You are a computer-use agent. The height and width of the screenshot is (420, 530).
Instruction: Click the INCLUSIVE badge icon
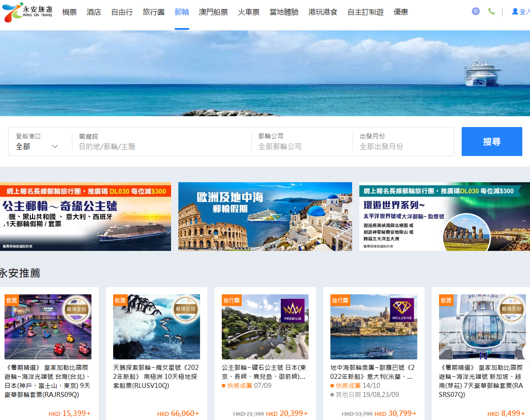pos(402,310)
